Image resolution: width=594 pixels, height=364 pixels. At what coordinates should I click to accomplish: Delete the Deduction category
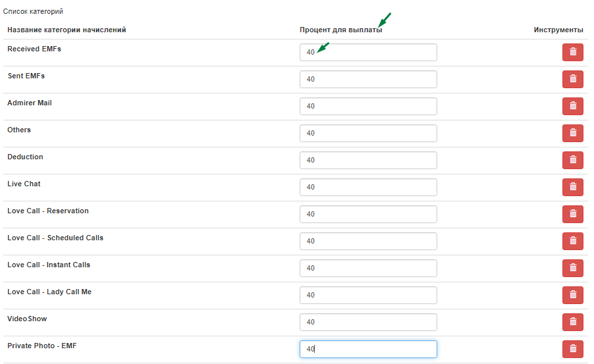coord(572,160)
